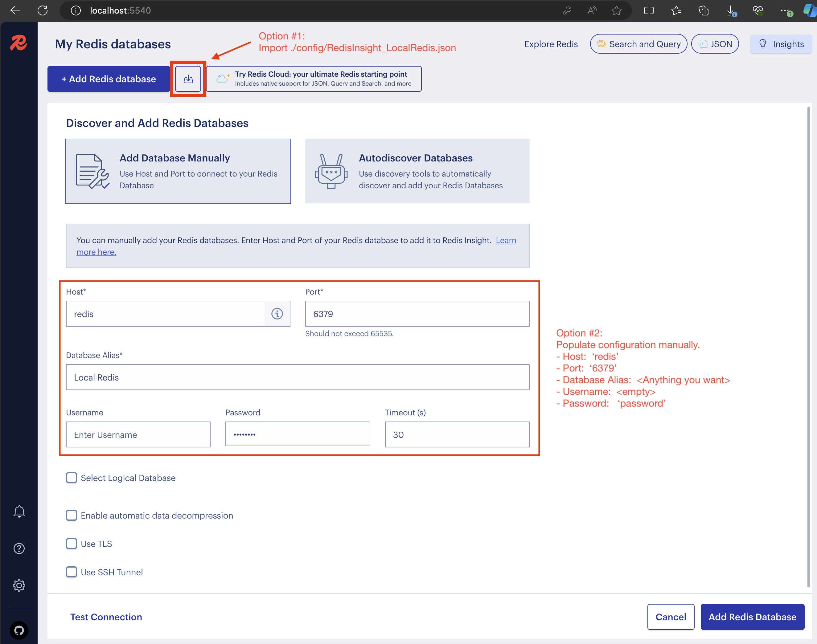Click the + Add Redis database button
The image size is (817, 644).
click(109, 79)
